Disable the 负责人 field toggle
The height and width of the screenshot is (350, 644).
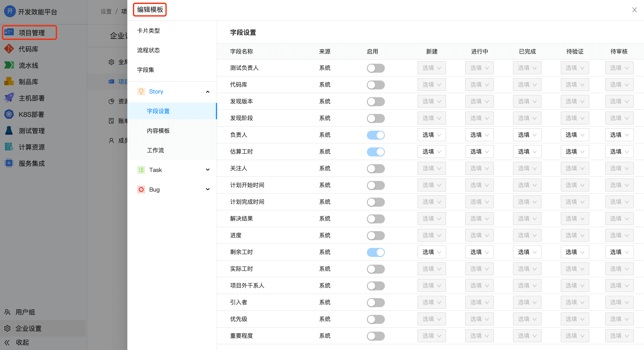(x=375, y=135)
